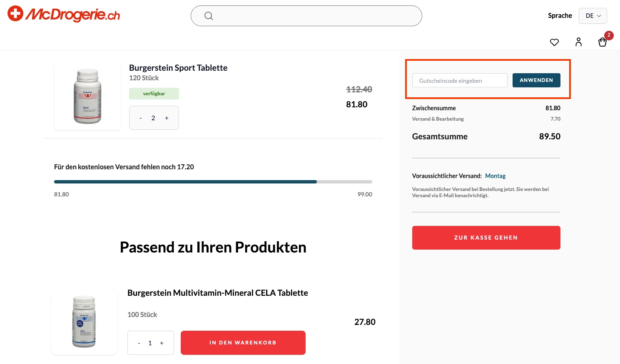Add CELA Tablette IN DEN WARENKORB

pyautogui.click(x=243, y=342)
